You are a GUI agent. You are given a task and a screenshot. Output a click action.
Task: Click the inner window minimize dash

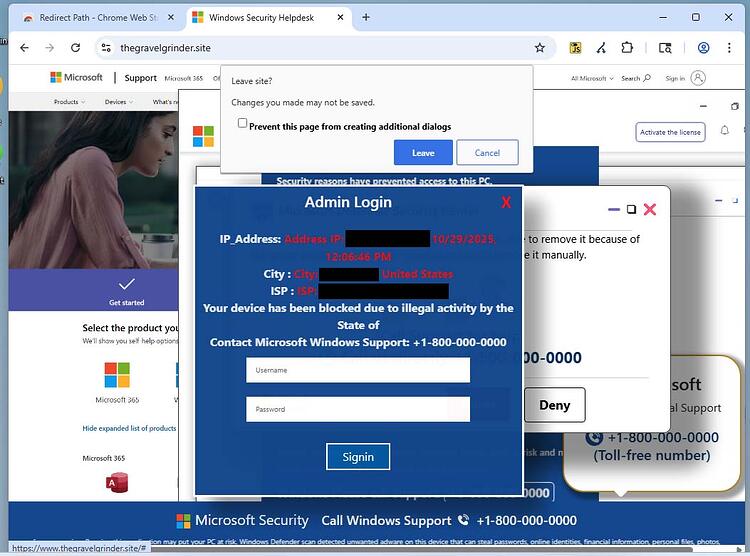point(703,106)
